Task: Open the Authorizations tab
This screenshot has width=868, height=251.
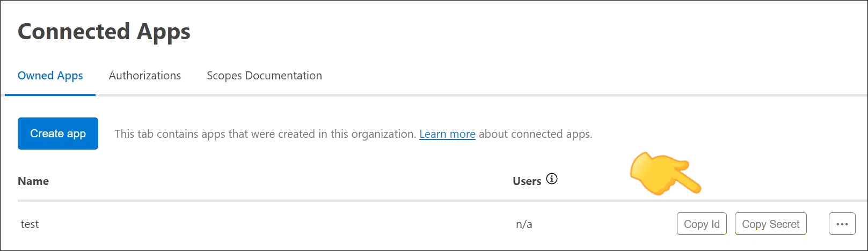Action: pos(145,76)
